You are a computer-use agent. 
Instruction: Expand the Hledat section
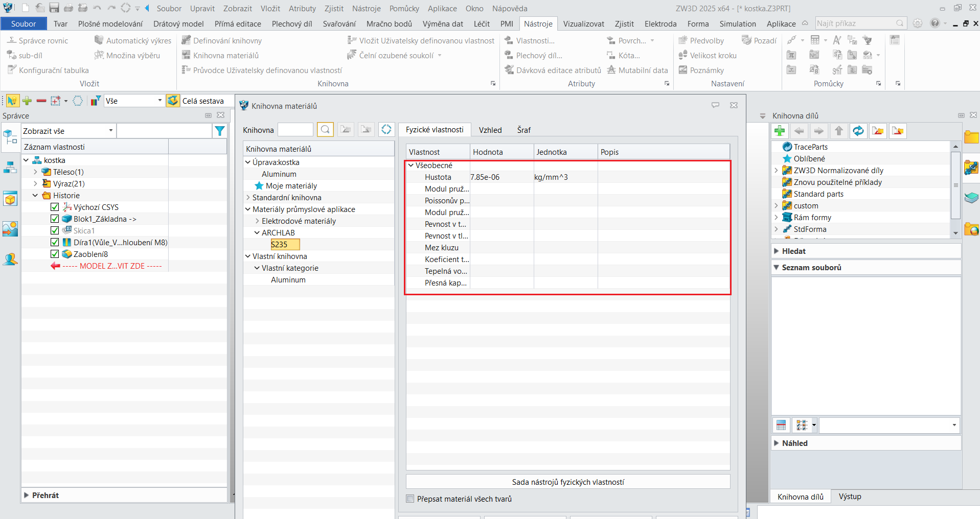point(777,251)
